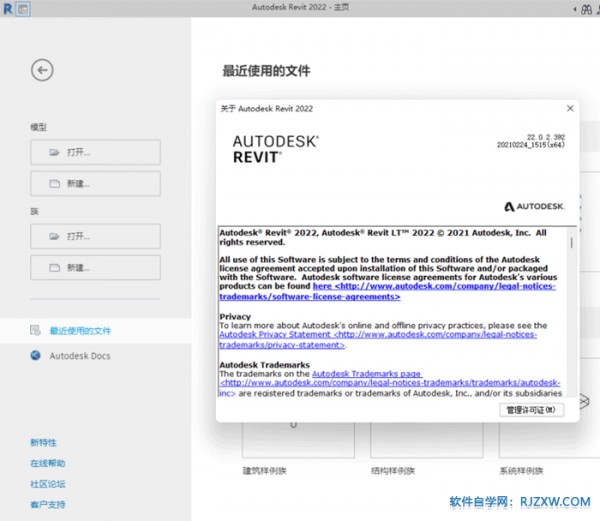The height and width of the screenshot is (521, 600).
Task: Click the 建筑样例族 thumbnail
Action: [298, 440]
